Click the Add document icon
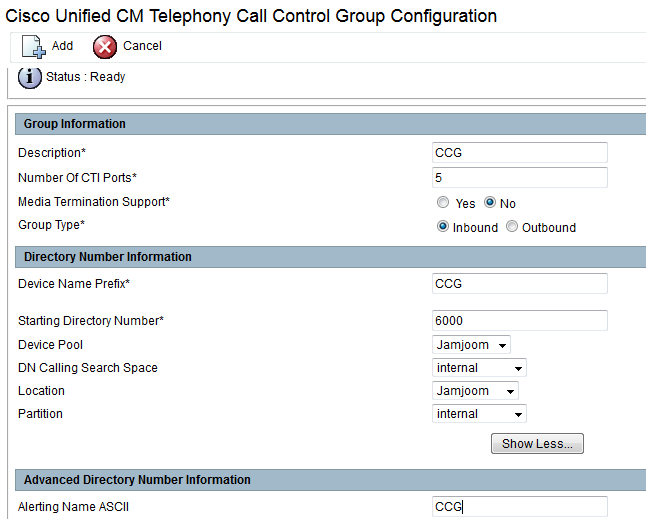 (33, 47)
